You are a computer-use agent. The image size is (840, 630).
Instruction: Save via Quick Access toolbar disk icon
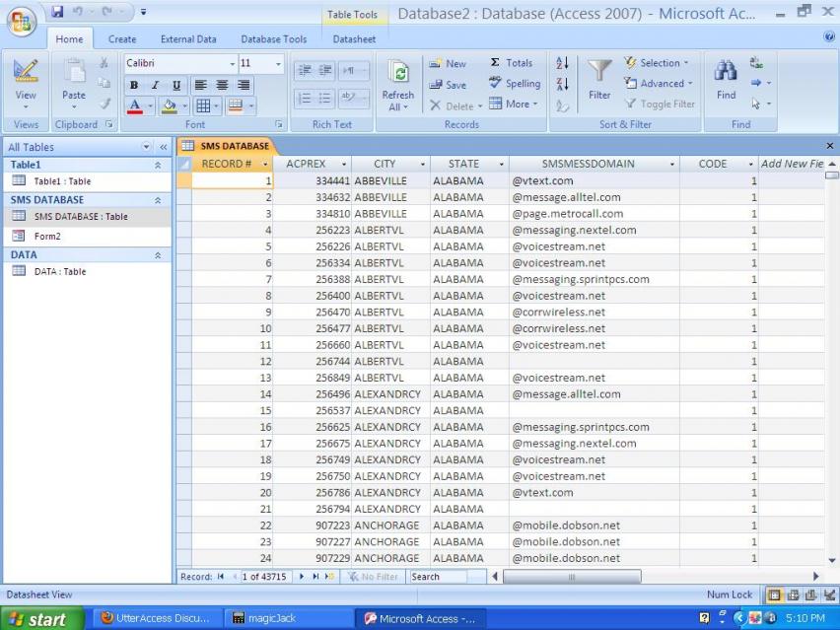point(57,11)
